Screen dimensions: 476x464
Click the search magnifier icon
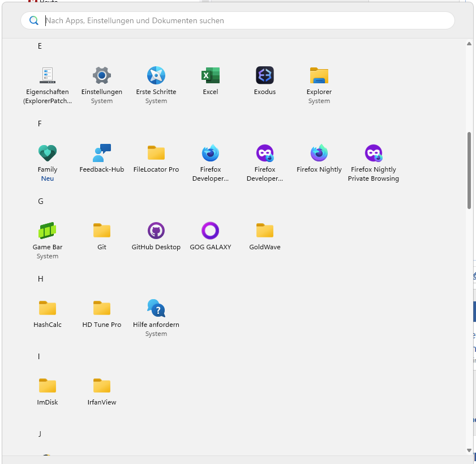34,20
